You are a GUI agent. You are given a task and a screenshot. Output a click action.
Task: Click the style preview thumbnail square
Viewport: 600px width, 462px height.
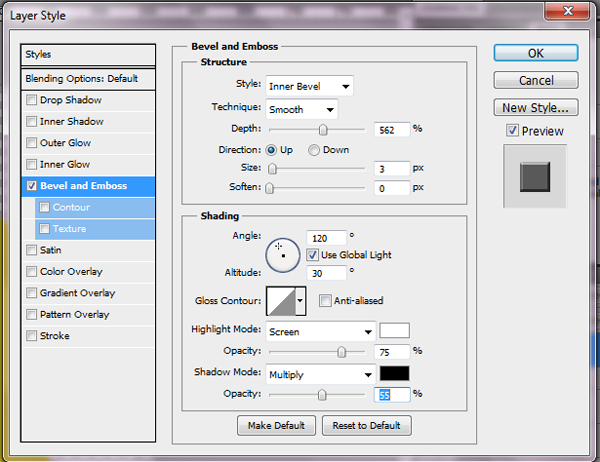tap(535, 176)
